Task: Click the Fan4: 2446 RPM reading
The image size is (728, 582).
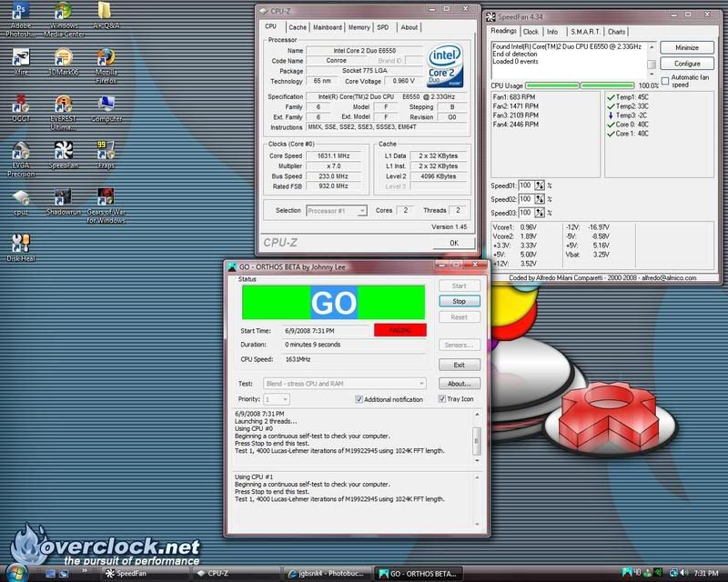Action: pos(516,125)
